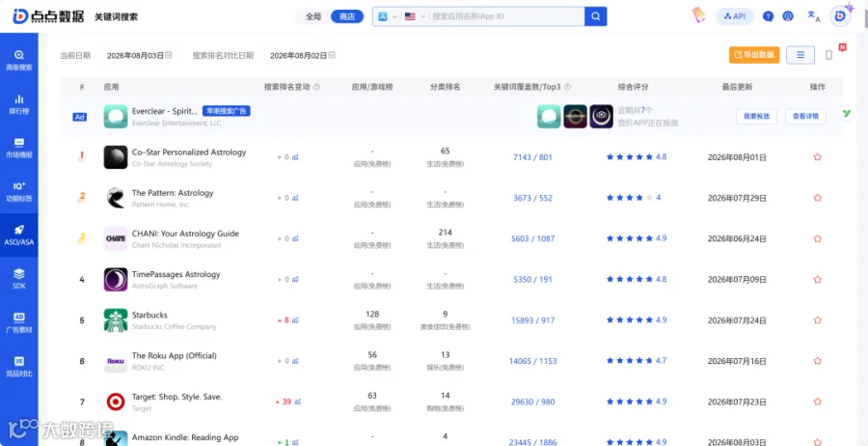
Task: Click the CHANI app icon
Action: [116, 238]
